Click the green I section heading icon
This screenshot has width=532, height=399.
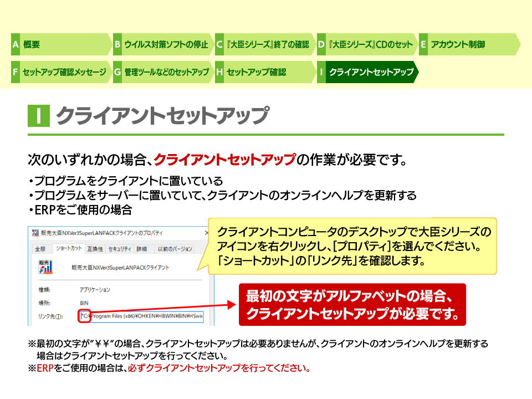pyautogui.click(x=39, y=116)
